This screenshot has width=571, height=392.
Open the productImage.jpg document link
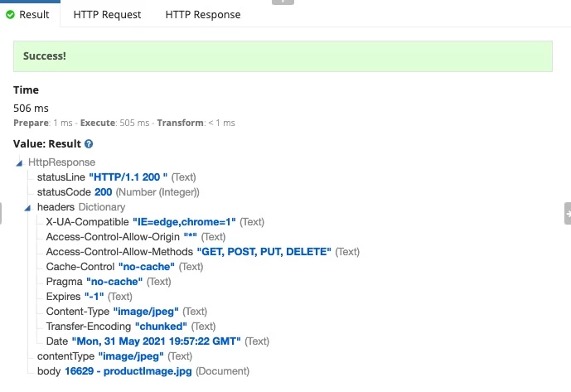tap(128, 371)
